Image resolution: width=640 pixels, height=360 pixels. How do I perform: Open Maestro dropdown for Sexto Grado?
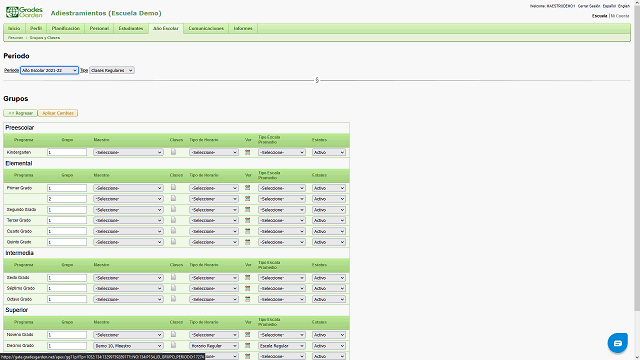(x=128, y=278)
